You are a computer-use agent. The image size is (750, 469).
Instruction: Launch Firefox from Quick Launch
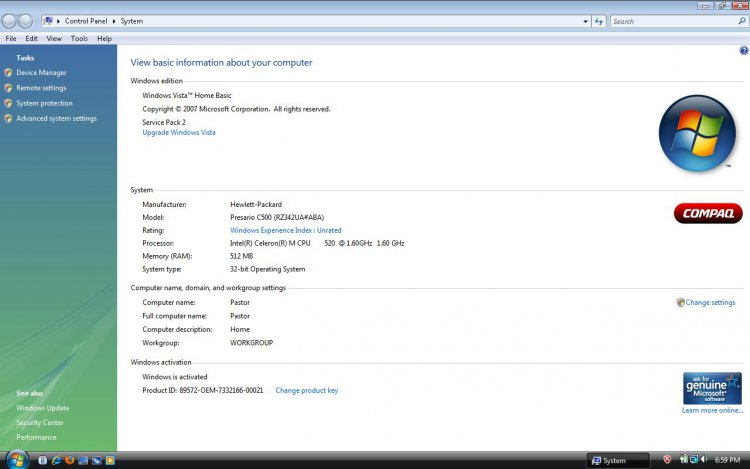click(69, 460)
